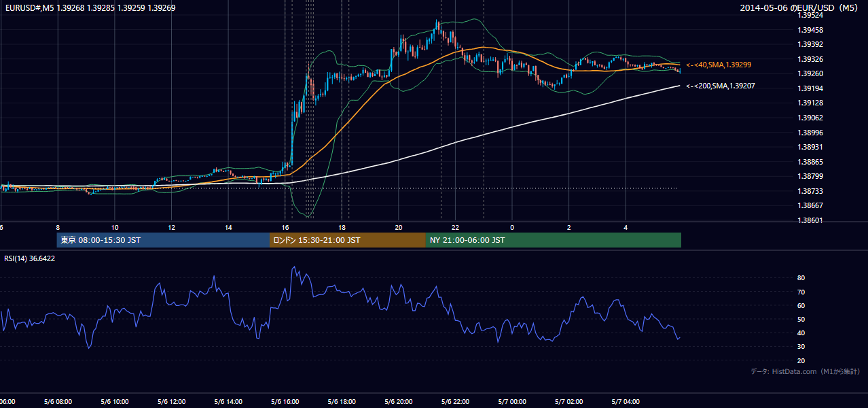Viewport: 868px width, 408px height.
Task: Click the 5/6 14:00 time label
Action: (228, 402)
